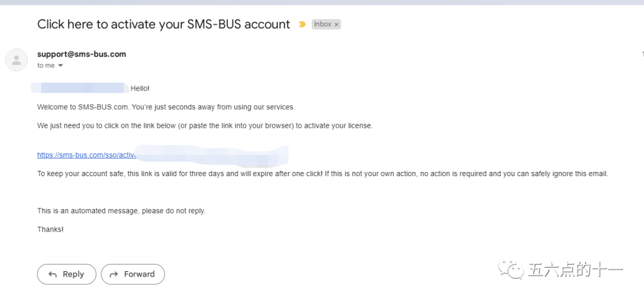The image size is (644, 298).
Task: Click the Inbox label tag
Action: point(323,24)
